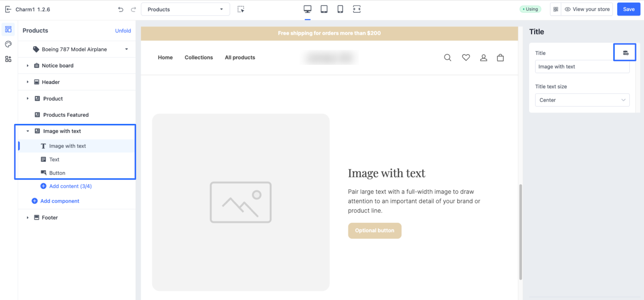Click the undo arrow icon

(120, 9)
